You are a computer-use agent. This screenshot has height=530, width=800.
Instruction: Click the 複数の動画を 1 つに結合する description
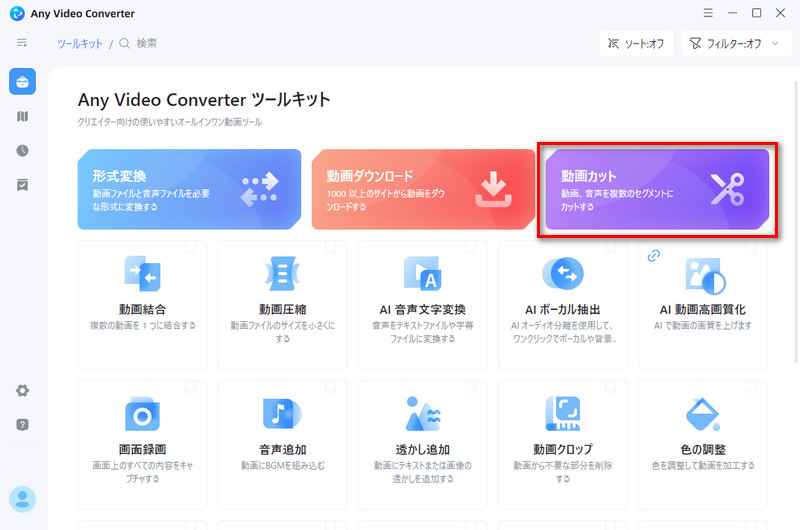(142, 325)
